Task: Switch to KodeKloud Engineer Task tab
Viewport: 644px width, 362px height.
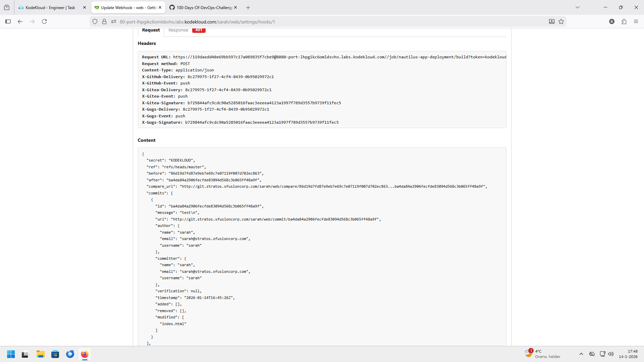Action: click(50, 7)
